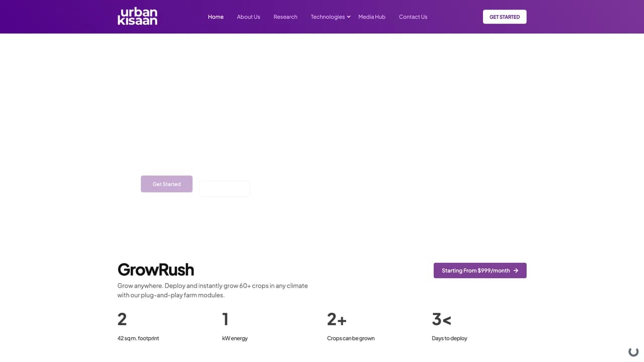Click the white GET STARTED header button

[x=505, y=17]
